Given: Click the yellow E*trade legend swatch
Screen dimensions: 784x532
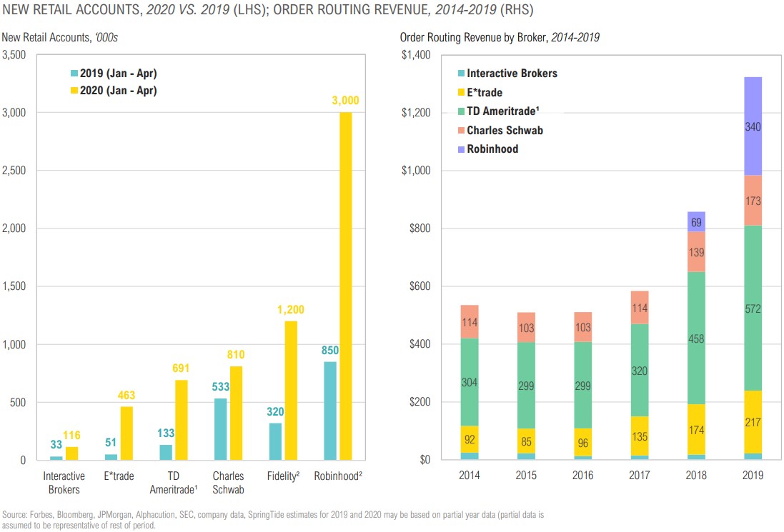Looking at the screenshot, I should click(x=461, y=93).
